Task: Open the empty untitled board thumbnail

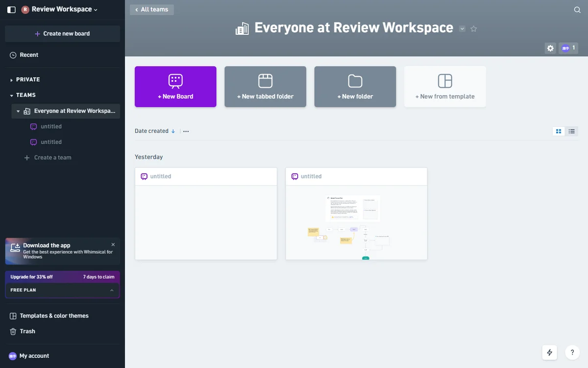Action: pos(206,223)
